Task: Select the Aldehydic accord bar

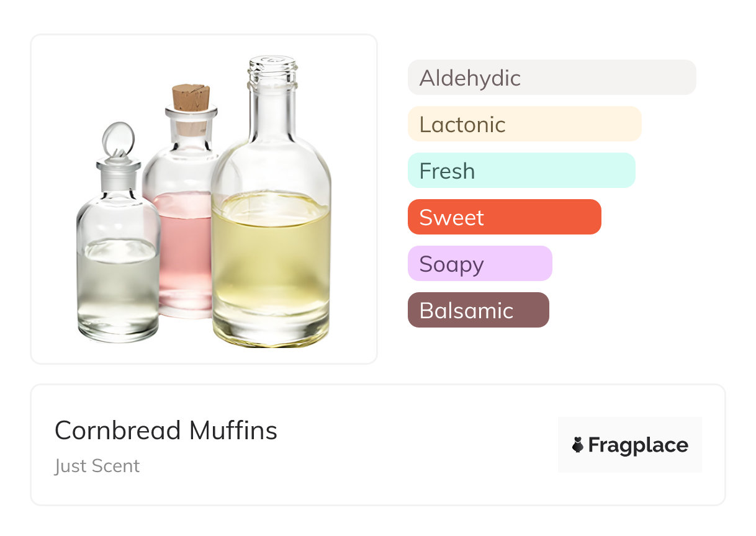Action: point(551,78)
